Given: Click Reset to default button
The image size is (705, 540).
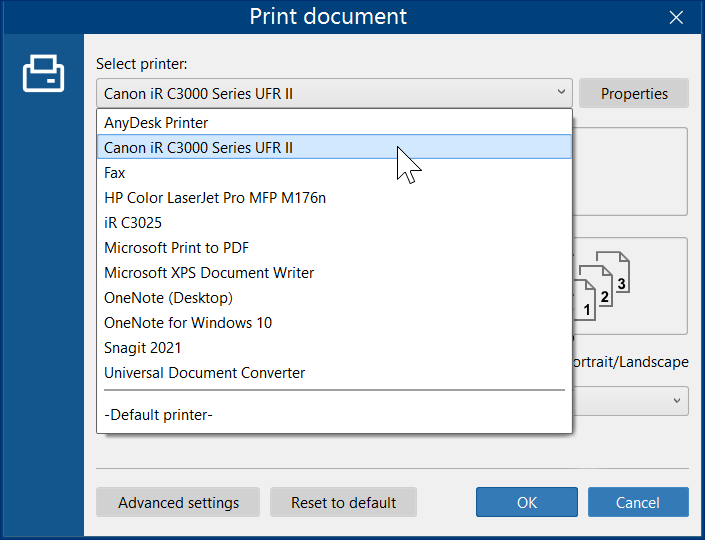Looking at the screenshot, I should [x=343, y=502].
